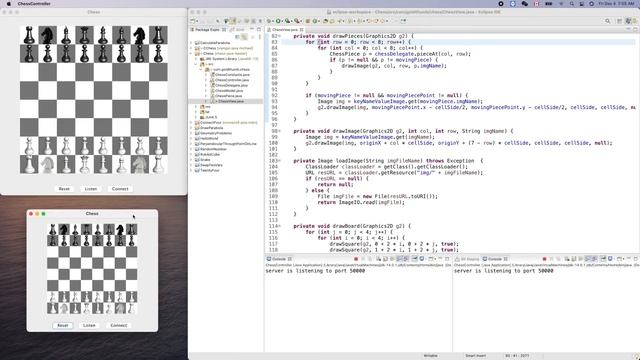Click Listen in the large Chess window
The height and width of the screenshot is (360, 640).
pyautogui.click(x=91, y=189)
